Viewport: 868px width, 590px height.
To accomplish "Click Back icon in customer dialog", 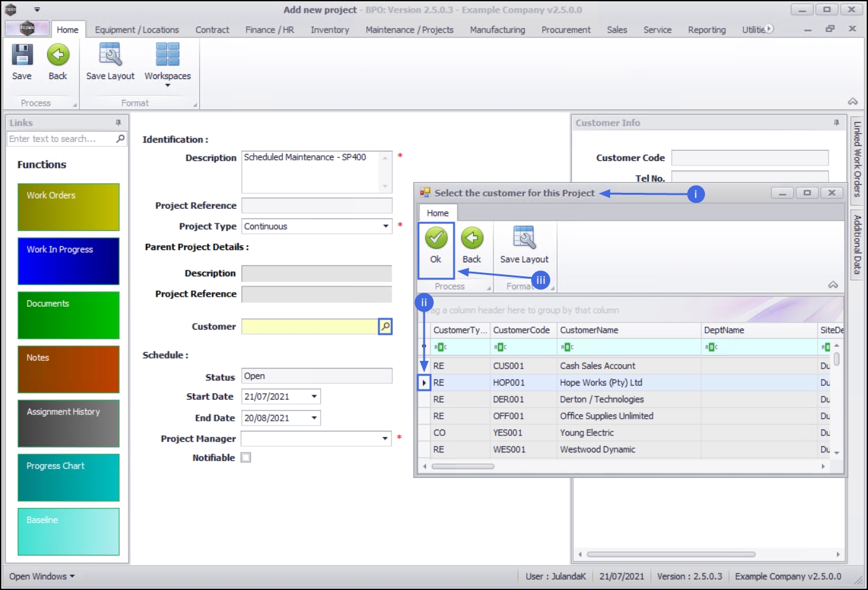I will tap(472, 239).
